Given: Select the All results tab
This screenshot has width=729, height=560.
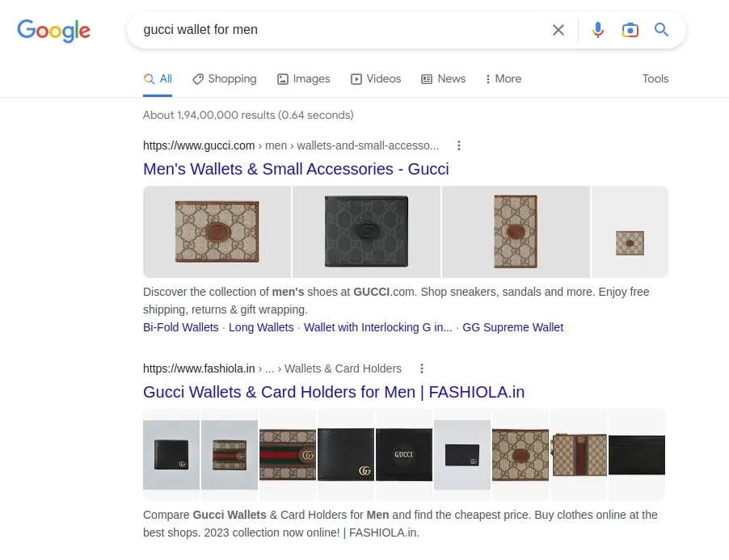Looking at the screenshot, I should 158,79.
